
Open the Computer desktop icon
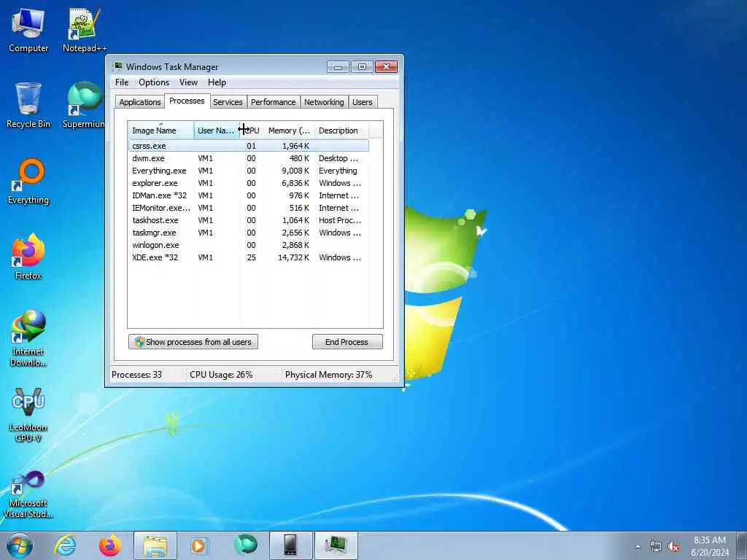point(28,30)
